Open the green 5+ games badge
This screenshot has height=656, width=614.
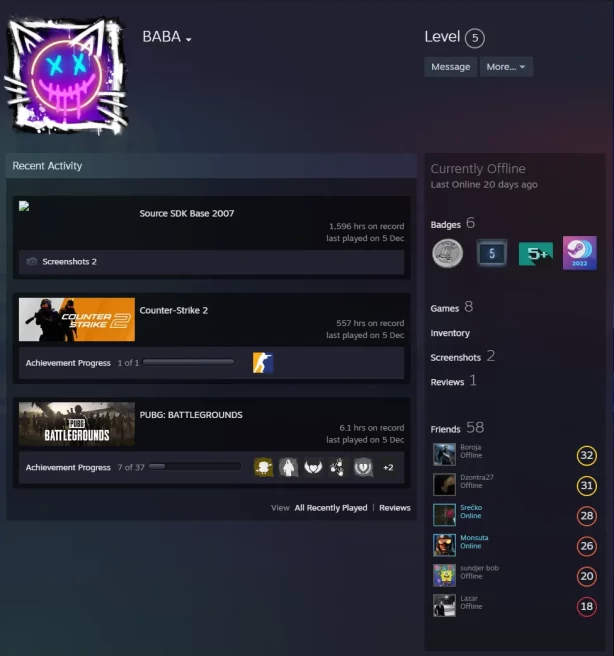pyautogui.click(x=536, y=254)
